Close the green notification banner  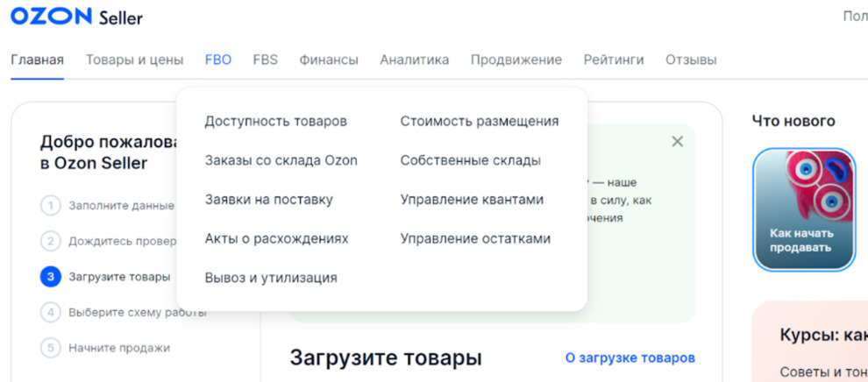coord(677,142)
